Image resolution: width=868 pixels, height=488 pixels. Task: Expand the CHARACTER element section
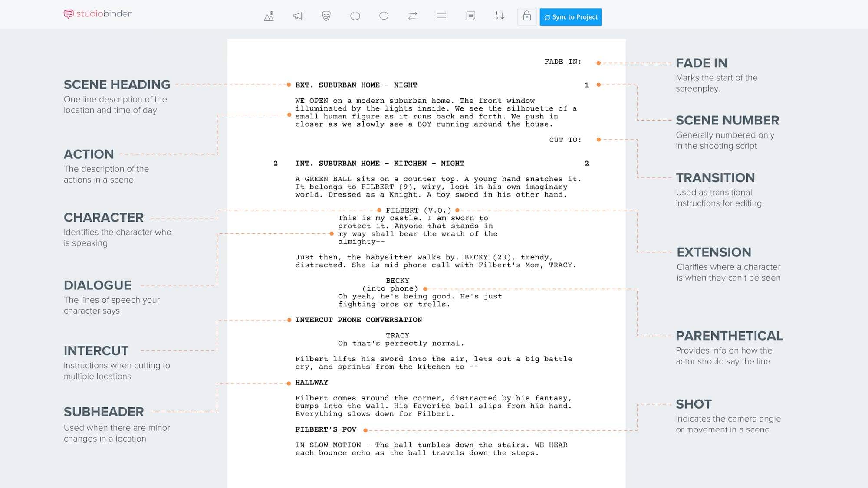[x=103, y=217]
